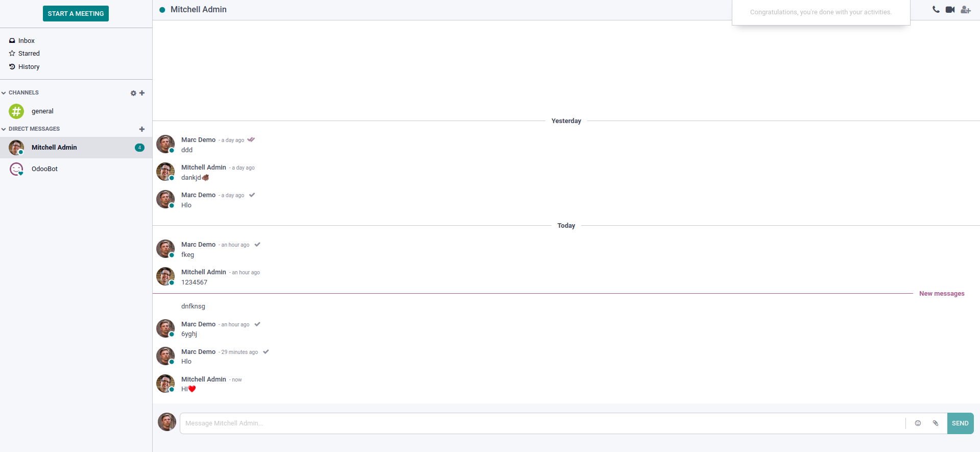980x452 pixels.
Task: Add a new channel with plus icon
Action: coord(142,93)
